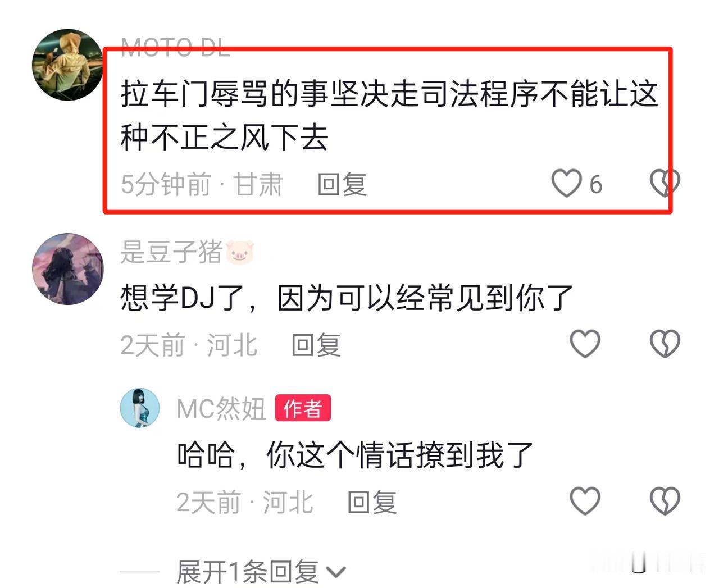Open the MOTO DL username link
Screen dimensions: 719x588
click(175, 48)
